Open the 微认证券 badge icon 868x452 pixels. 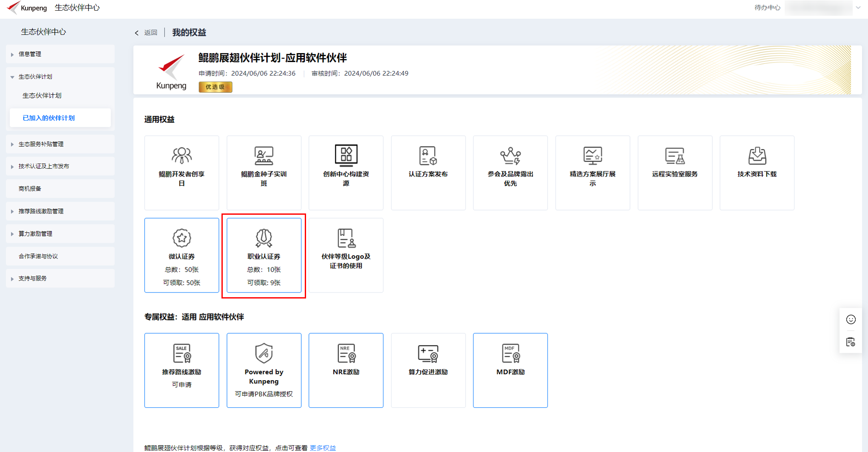coord(182,238)
